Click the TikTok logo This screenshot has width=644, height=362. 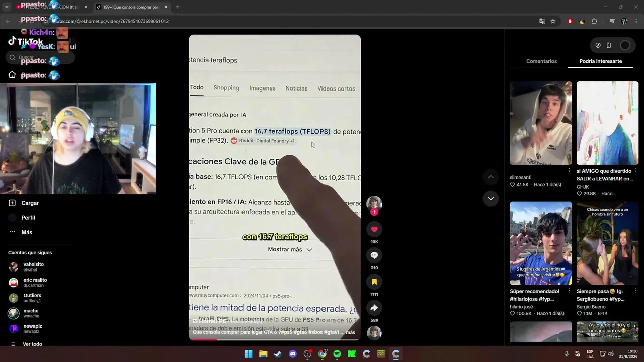point(26,42)
